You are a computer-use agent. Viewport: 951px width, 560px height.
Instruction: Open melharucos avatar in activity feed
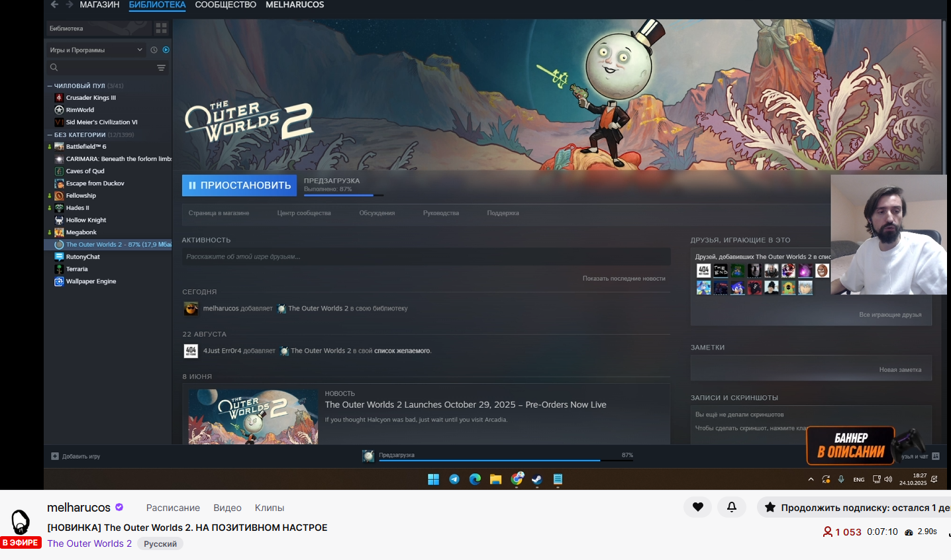tap(191, 308)
